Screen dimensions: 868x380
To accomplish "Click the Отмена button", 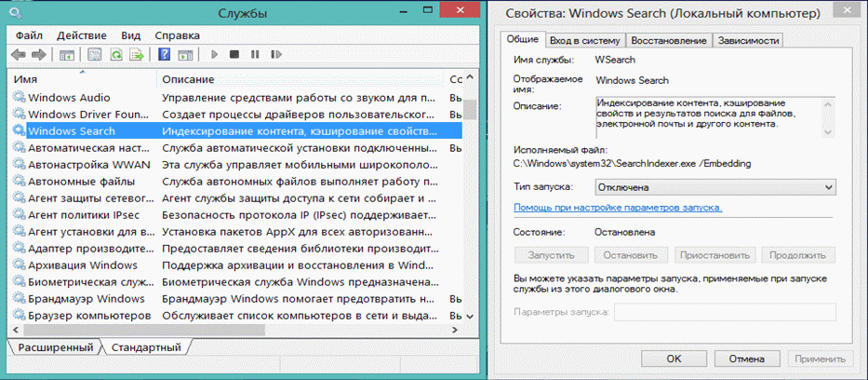I will [x=747, y=359].
